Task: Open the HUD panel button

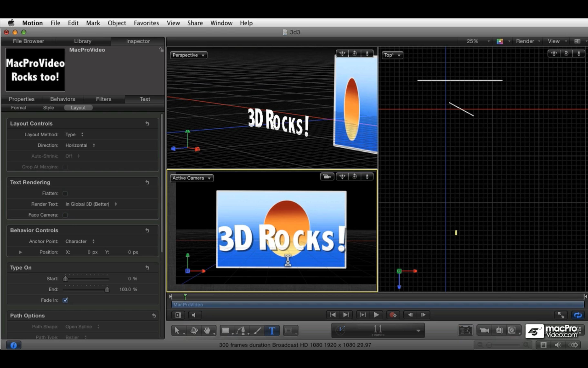Action: point(465,330)
